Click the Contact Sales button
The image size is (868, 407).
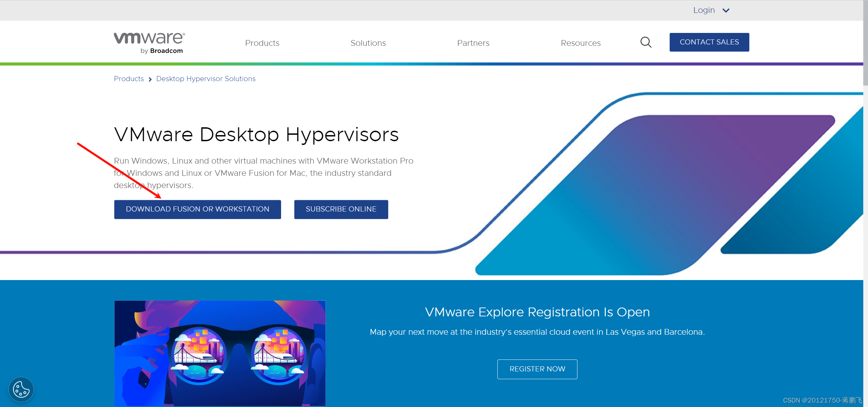point(709,42)
